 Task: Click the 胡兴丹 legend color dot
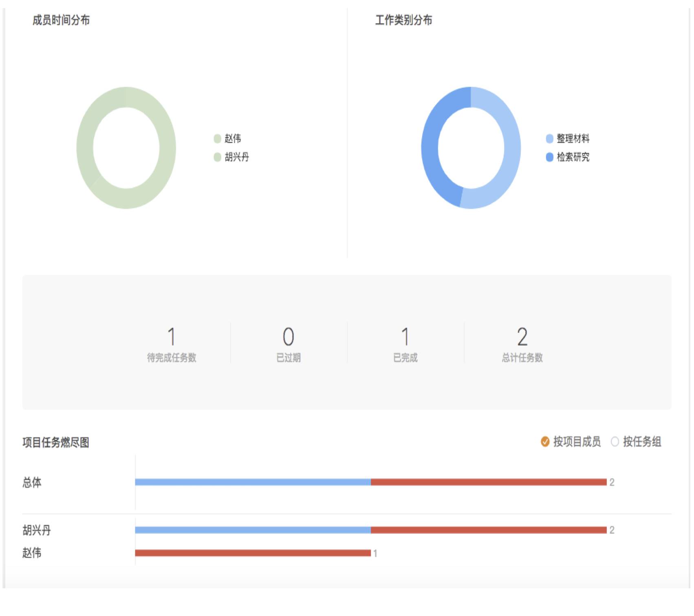click(218, 157)
